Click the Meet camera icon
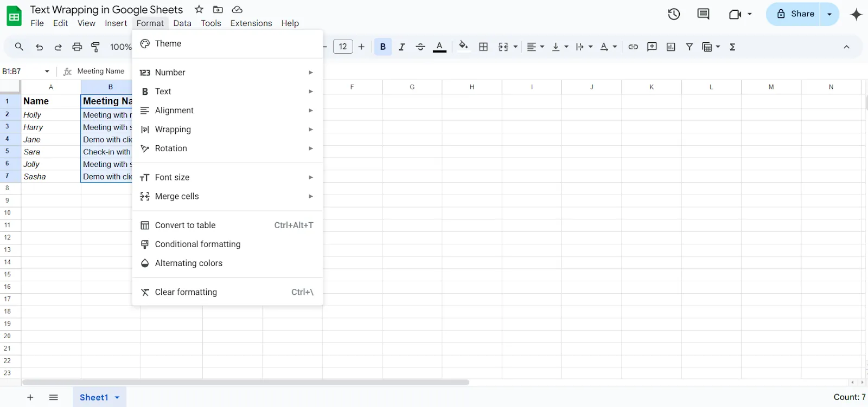Screen dimensions: 868x407 [735, 14]
